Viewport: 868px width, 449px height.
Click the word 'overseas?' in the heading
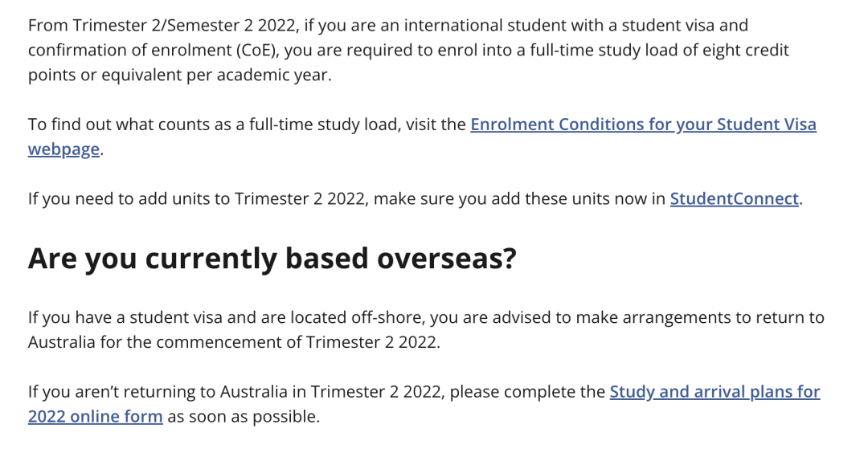[x=447, y=258]
